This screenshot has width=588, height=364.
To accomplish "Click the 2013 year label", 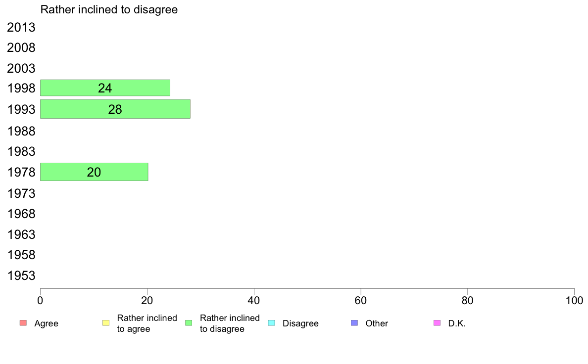I will tap(21, 27).
